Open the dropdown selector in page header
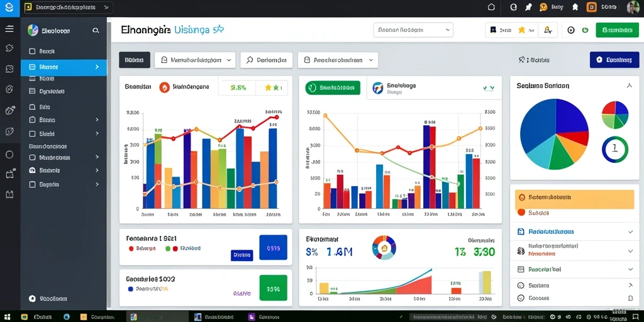Image resolution: width=644 pixels, height=322 pixels. click(x=413, y=30)
